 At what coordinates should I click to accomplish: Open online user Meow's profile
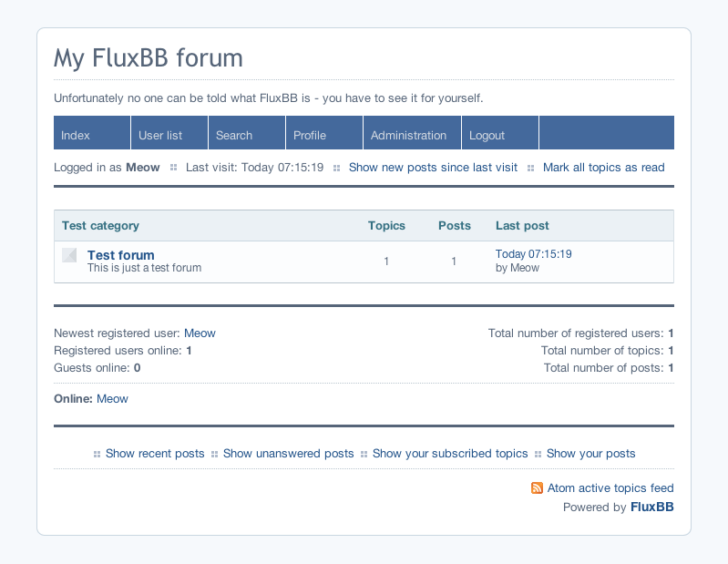[x=112, y=399]
